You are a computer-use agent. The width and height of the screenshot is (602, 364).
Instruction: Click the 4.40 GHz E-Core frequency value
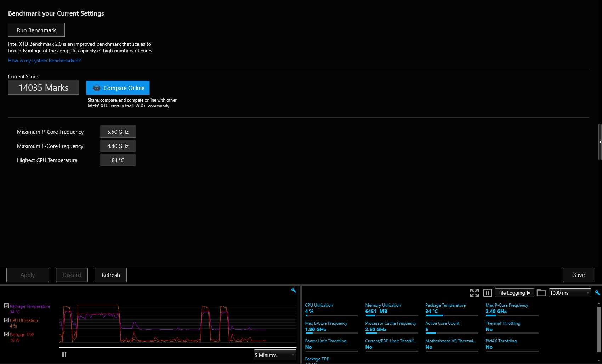pyautogui.click(x=118, y=146)
